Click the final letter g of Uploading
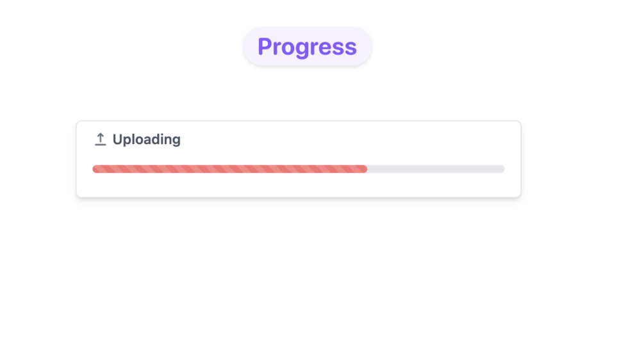The height and width of the screenshot is (340, 644). (176, 140)
